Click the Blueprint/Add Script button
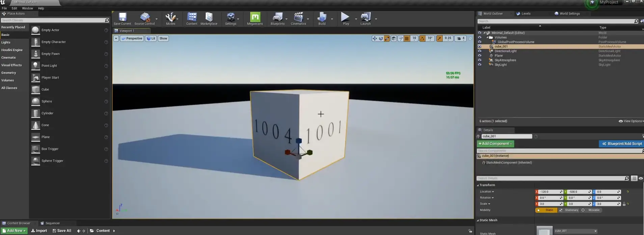Screen dimensions: 644x235 (x=622, y=144)
